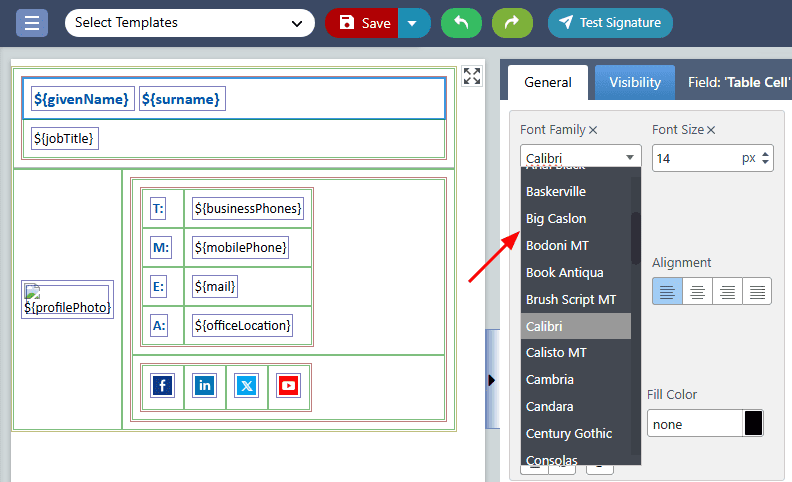
Task: Set text alignment to justify
Action: [x=757, y=291]
